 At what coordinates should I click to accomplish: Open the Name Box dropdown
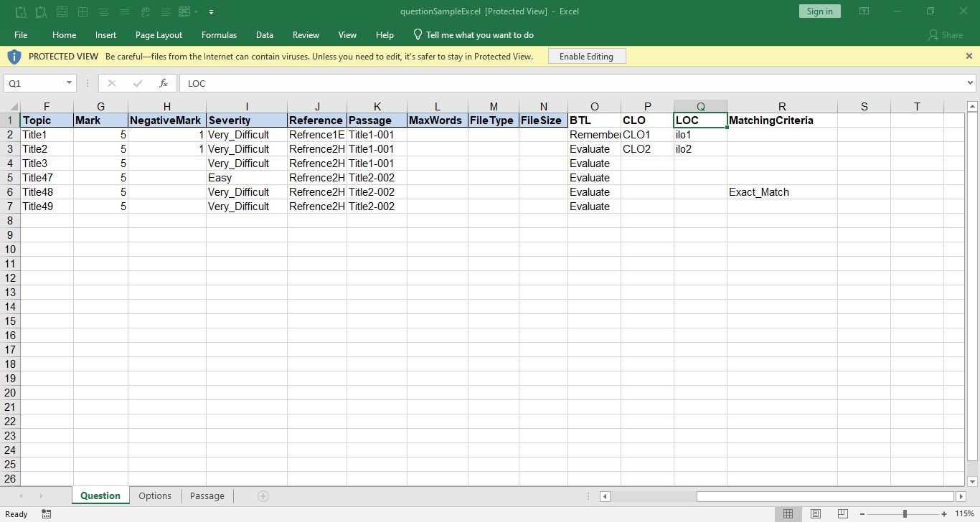click(x=69, y=83)
